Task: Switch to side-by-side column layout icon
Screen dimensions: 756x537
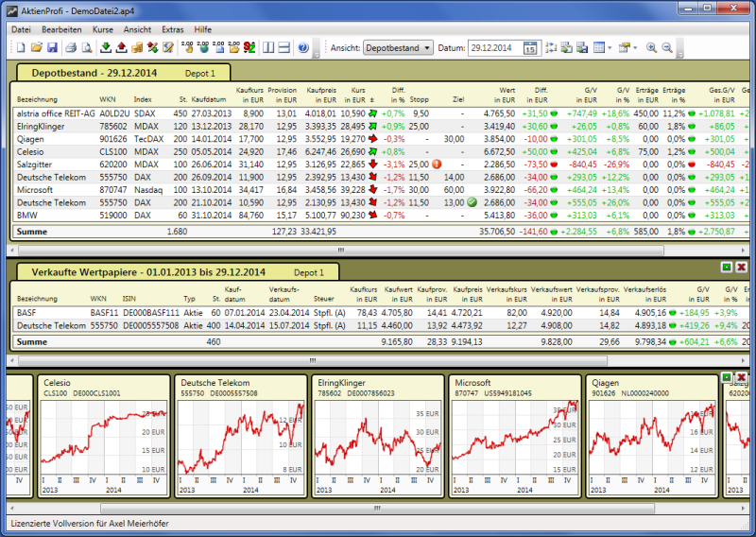Action: pos(267,47)
